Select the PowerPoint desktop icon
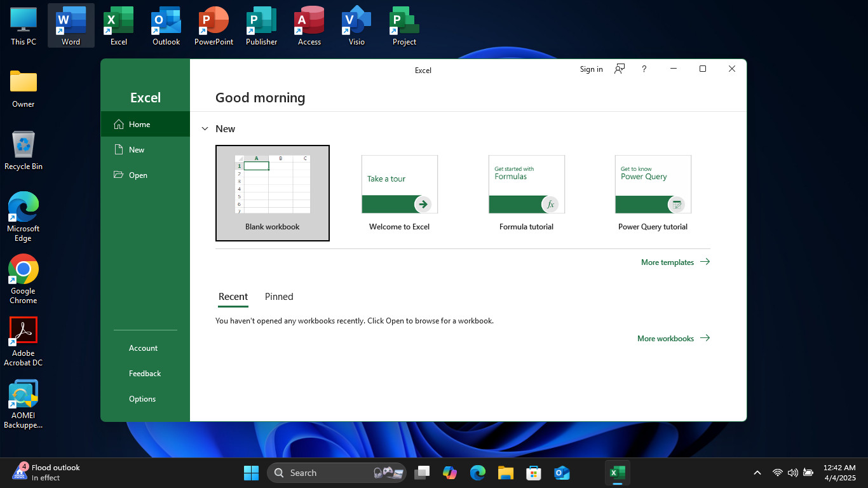 214,25
